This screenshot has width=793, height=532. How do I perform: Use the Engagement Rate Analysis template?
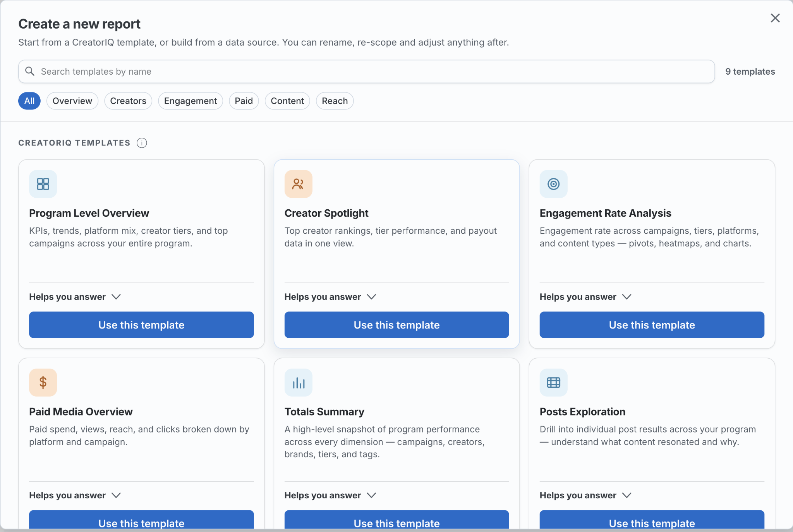[x=652, y=325]
